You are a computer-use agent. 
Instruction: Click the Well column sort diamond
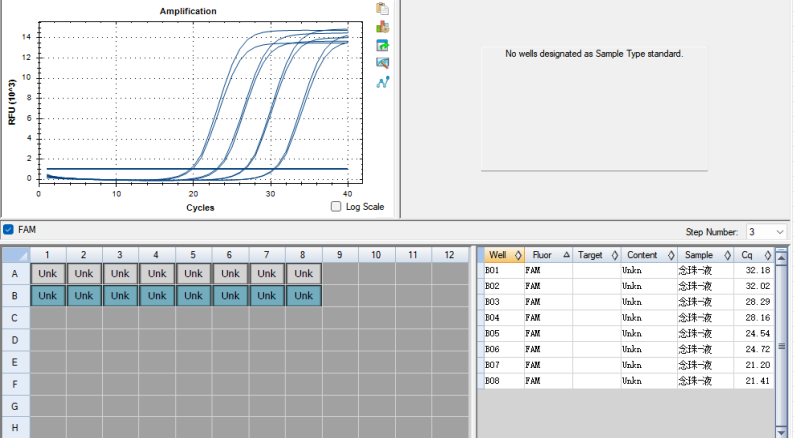click(518, 255)
